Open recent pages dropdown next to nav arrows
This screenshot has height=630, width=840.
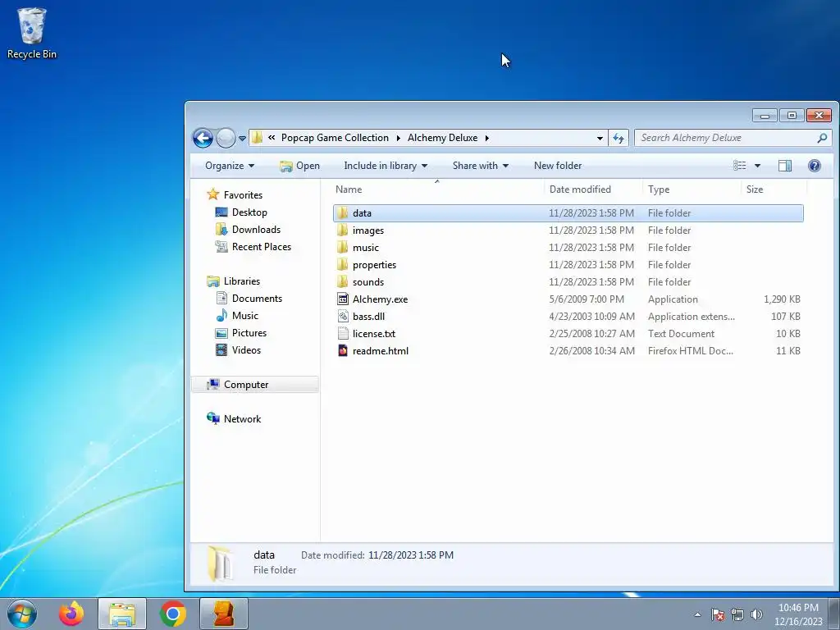242,138
